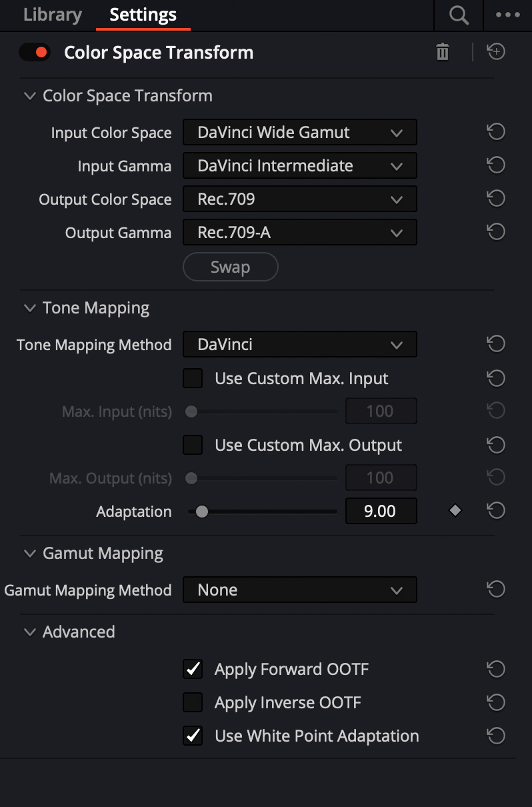The image size is (532, 807).
Task: Check Apply Inverse OOTF
Action: (193, 702)
